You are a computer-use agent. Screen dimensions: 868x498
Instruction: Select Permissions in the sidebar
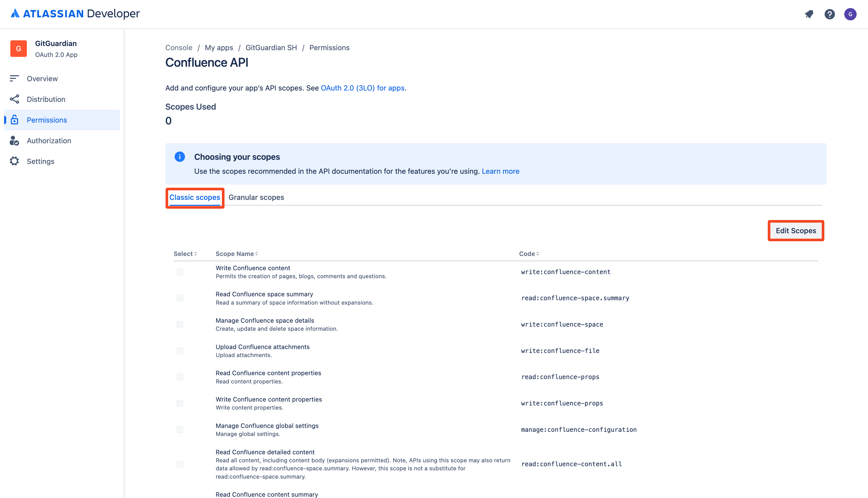click(62, 120)
